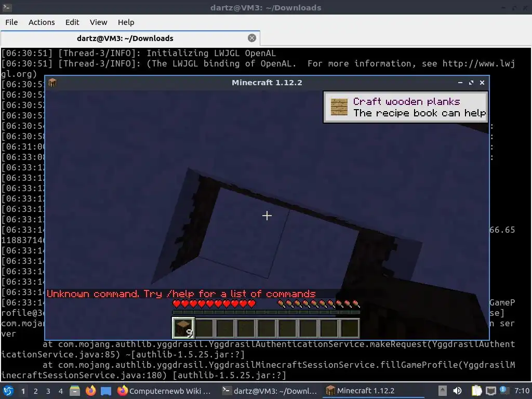
Task: Close the dartz@VM3 terminal tab
Action: click(252, 38)
